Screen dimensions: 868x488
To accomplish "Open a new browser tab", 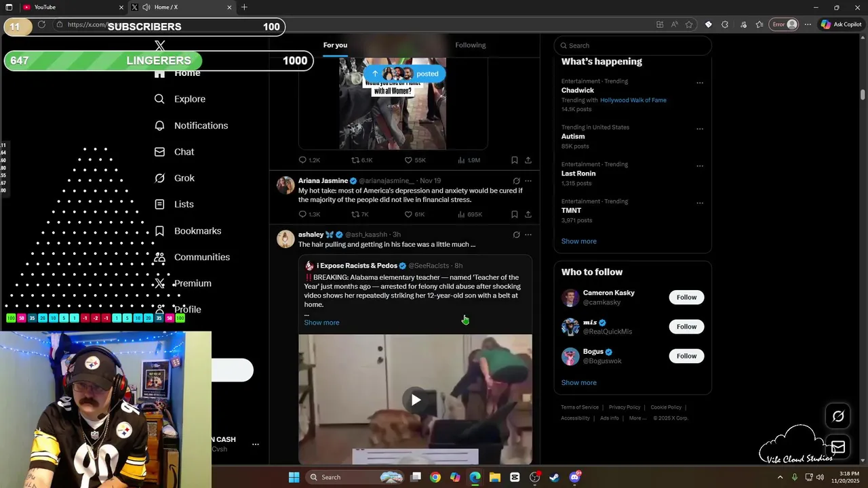I will pyautogui.click(x=244, y=7).
